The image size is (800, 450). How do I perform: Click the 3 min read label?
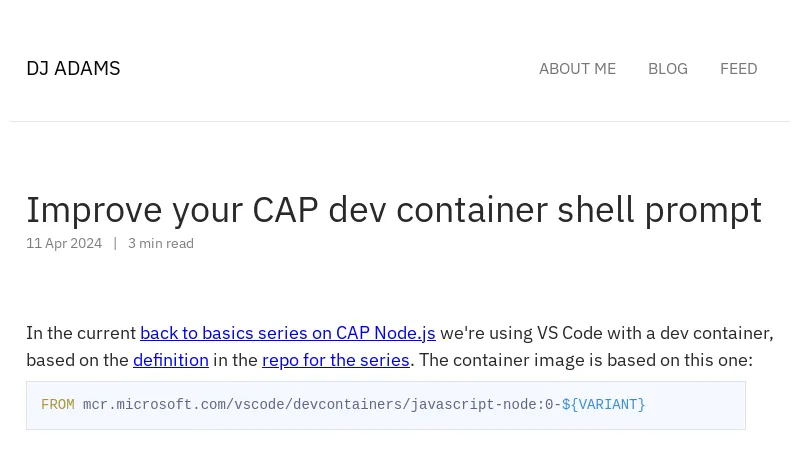pos(161,243)
